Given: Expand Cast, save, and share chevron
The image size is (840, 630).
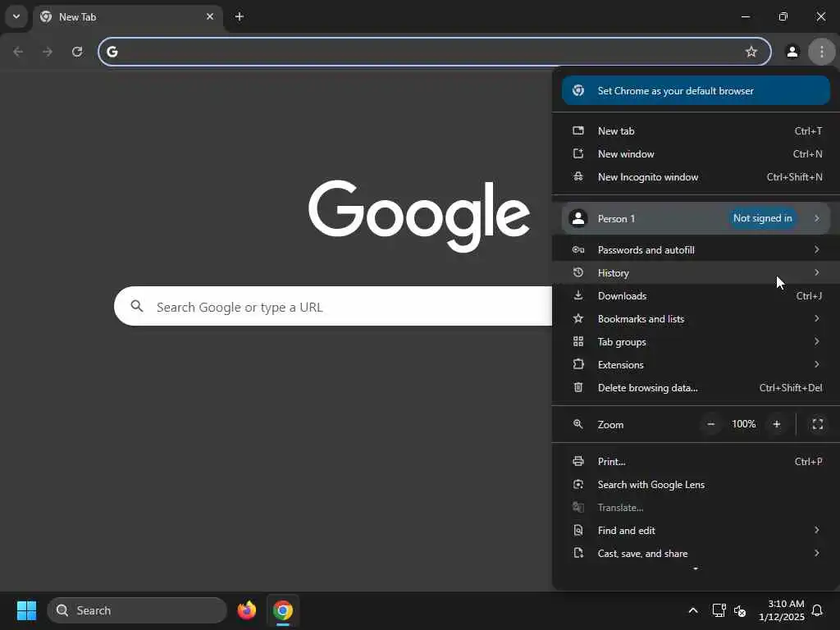Looking at the screenshot, I should (816, 554).
